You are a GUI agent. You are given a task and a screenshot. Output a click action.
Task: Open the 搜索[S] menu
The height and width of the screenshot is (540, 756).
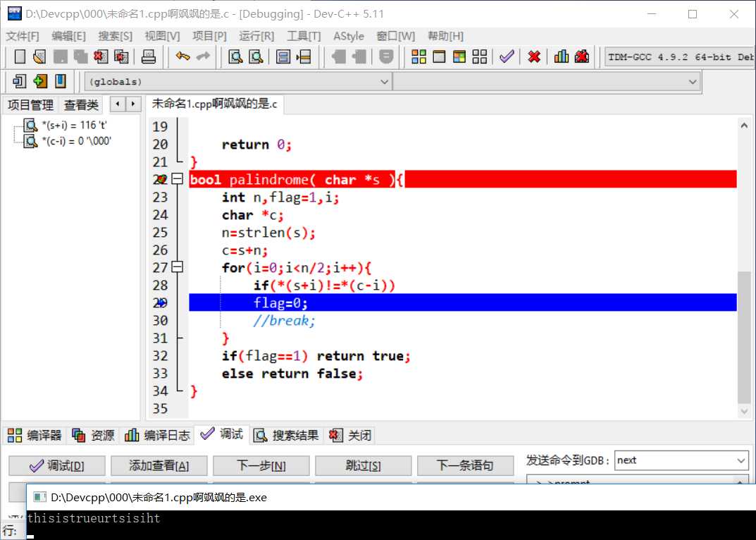click(x=116, y=36)
